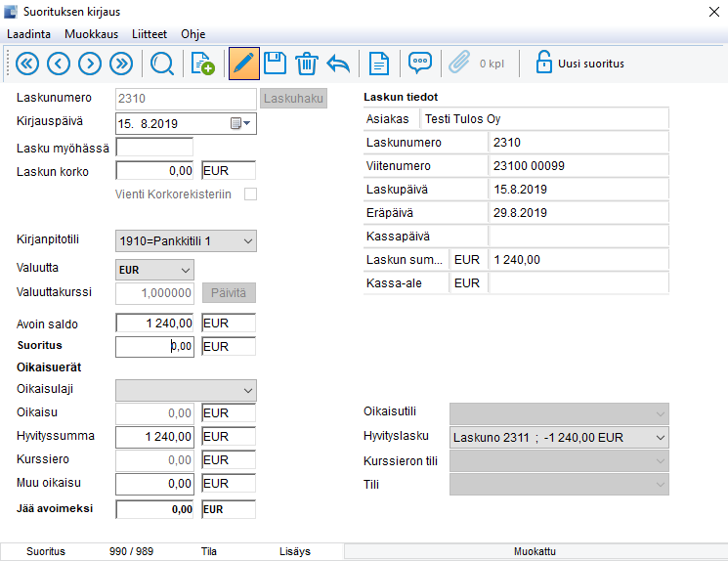This screenshot has width=728, height=561.
Task: Click the Laskupäivä value 15.8.2019
Action: coord(520,190)
